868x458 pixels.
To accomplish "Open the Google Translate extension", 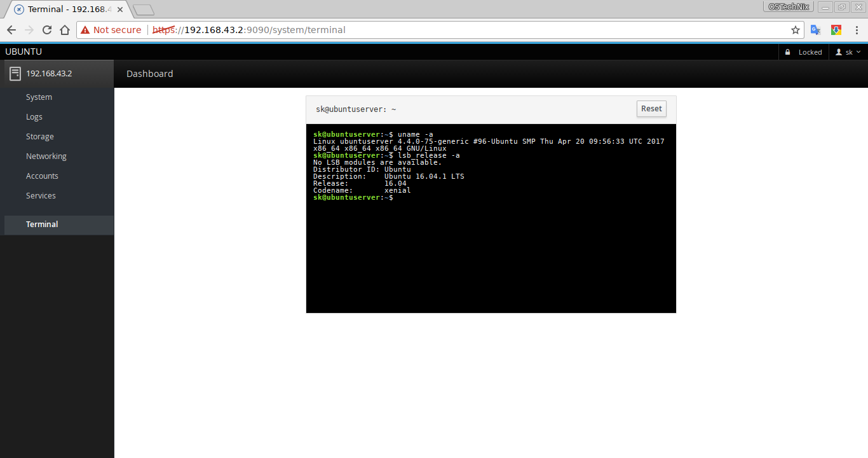I will click(815, 29).
